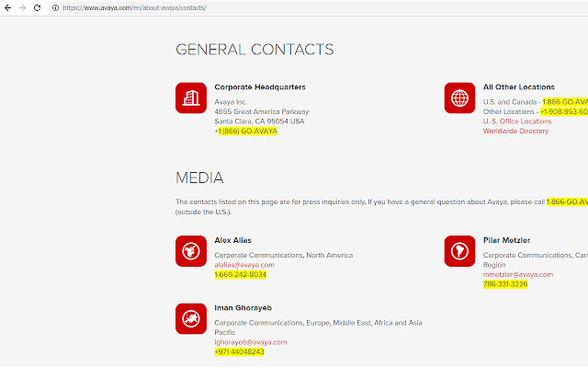588x368 pixels.
Task: Call the headquarters number 1 (866) GO-AVAYA
Action: click(247, 131)
